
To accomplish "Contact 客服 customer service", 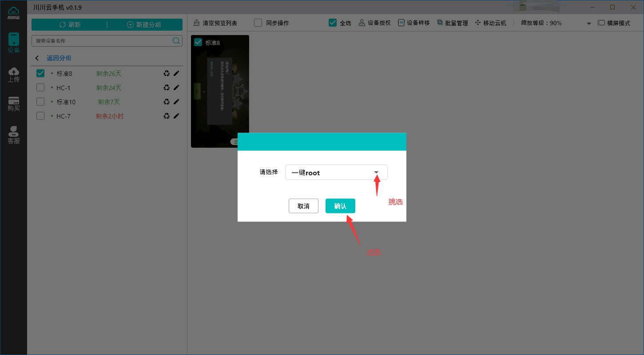I will point(14,133).
